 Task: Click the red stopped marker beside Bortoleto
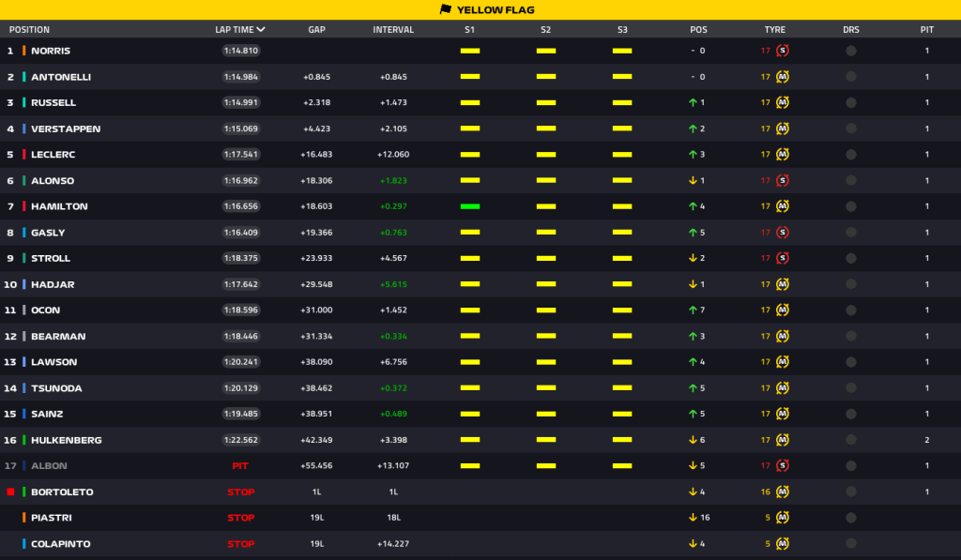(x=10, y=492)
